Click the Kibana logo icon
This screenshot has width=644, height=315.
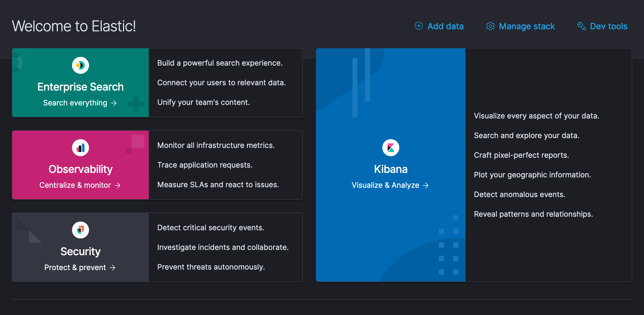(390, 148)
